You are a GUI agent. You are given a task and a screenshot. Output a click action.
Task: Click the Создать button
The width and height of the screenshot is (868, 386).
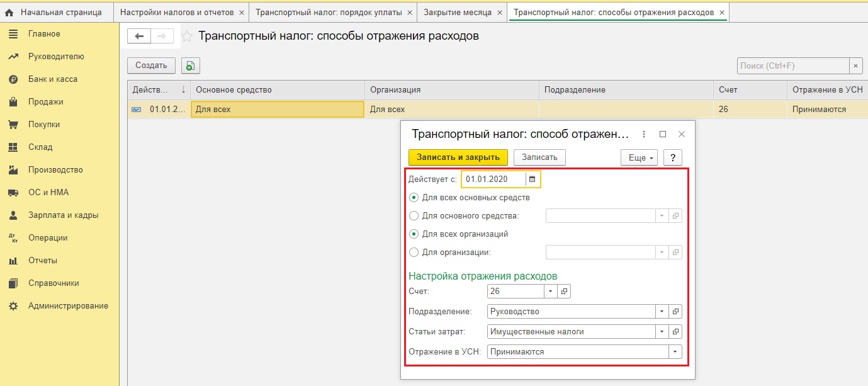click(151, 65)
